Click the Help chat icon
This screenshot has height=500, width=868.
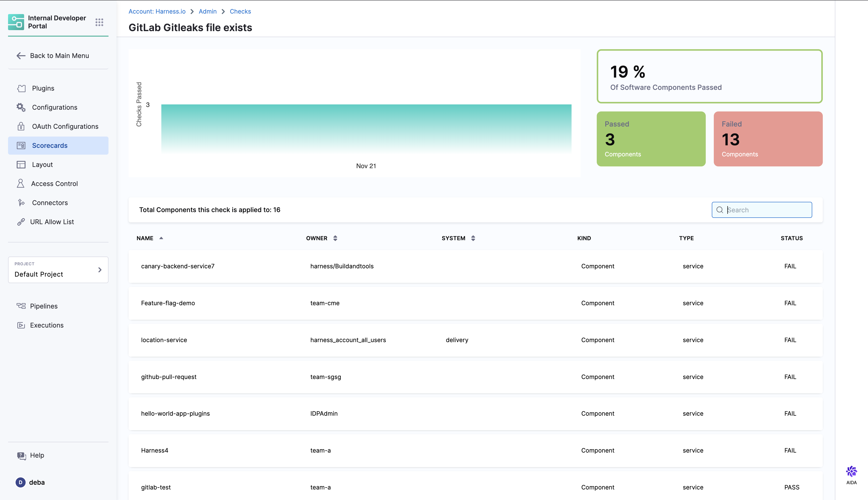pyautogui.click(x=21, y=455)
